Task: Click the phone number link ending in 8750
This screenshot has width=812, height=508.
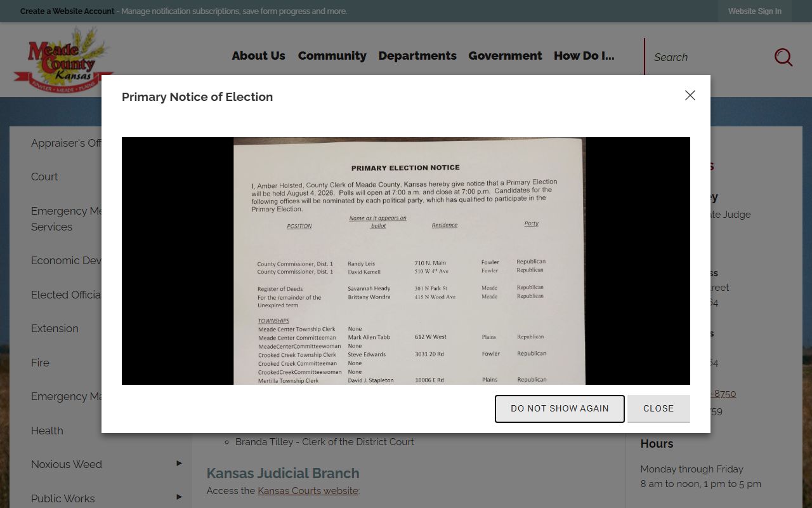Action: [x=723, y=394]
